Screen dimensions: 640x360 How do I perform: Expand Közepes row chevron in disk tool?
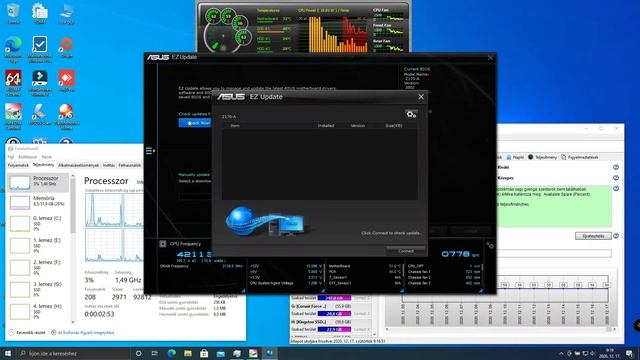[x=616, y=178]
